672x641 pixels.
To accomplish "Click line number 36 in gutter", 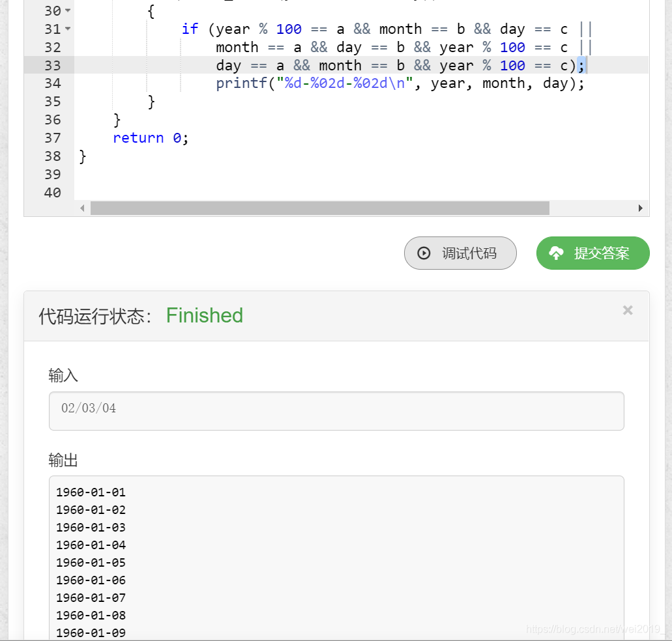I will coord(53,119).
